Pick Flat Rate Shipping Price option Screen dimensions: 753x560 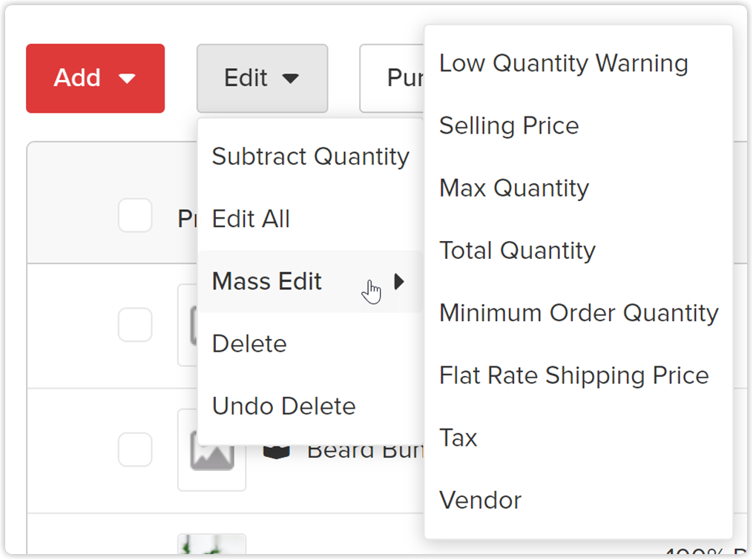[x=578, y=375]
